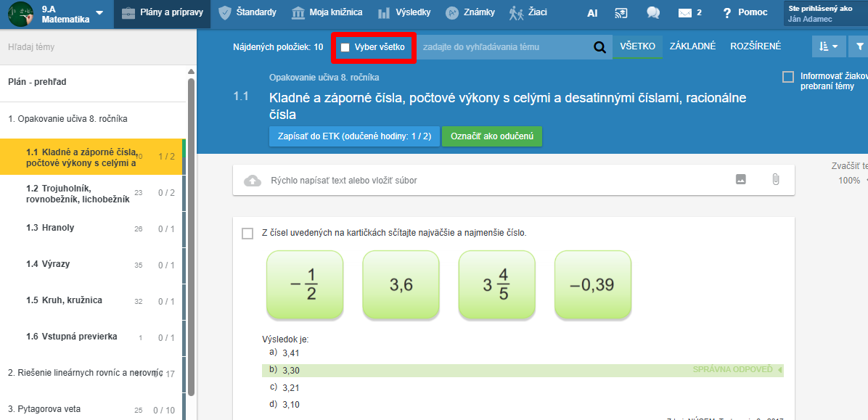Click the 100% zoom value
868x420 pixels.
[849, 181]
